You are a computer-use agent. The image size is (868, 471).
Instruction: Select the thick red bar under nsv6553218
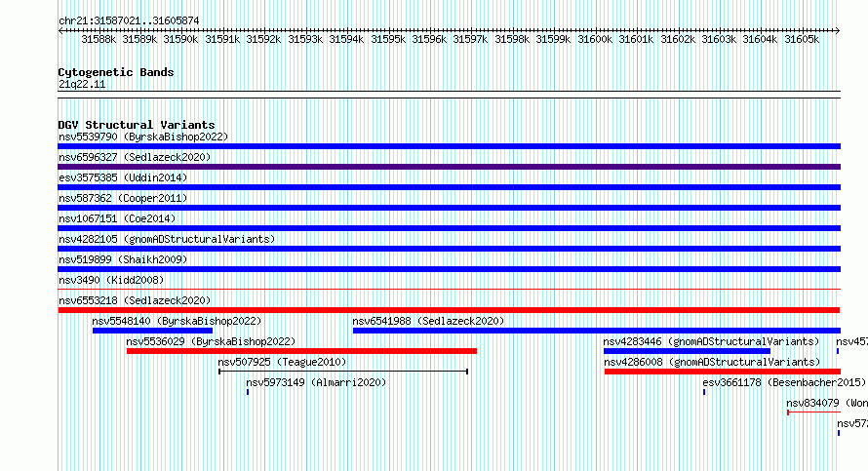point(449,310)
